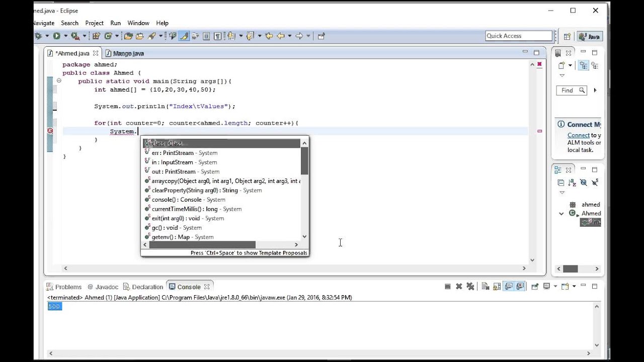The height and width of the screenshot is (362, 644).
Task: Close the Ahmed.java editor tab
Action: point(96,53)
